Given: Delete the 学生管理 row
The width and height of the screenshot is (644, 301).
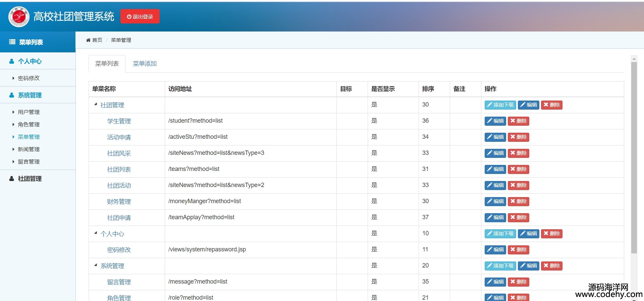Looking at the screenshot, I should pyautogui.click(x=518, y=121).
